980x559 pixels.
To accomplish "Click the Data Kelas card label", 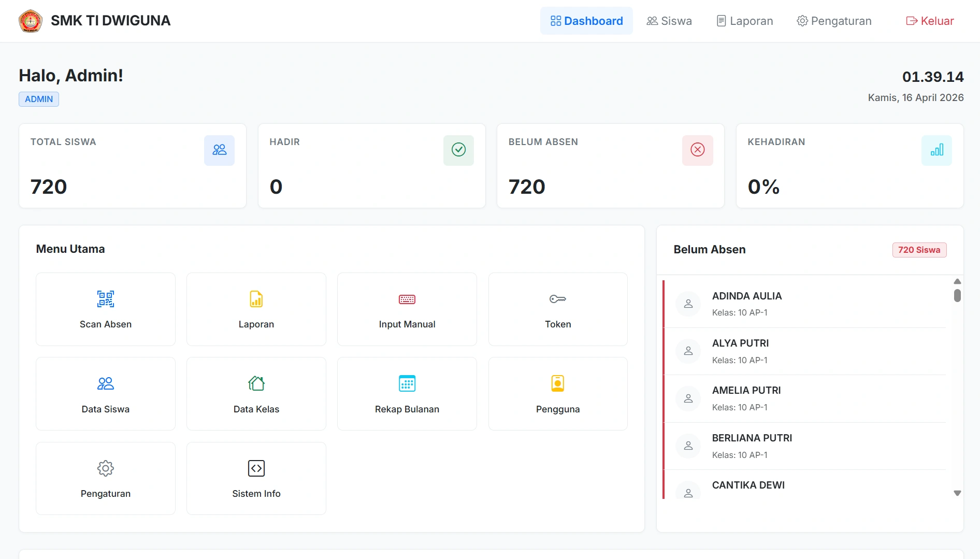I will pyautogui.click(x=256, y=409).
